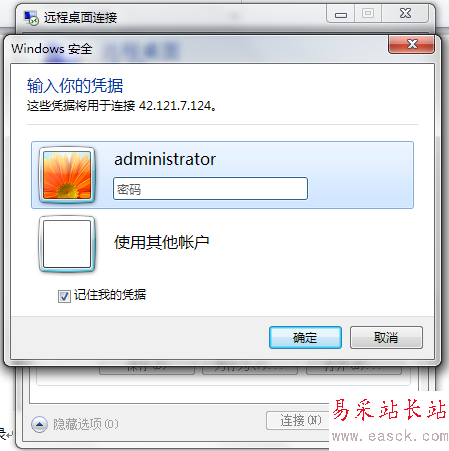Close the 远程桌面连接 window

[x=405, y=14]
